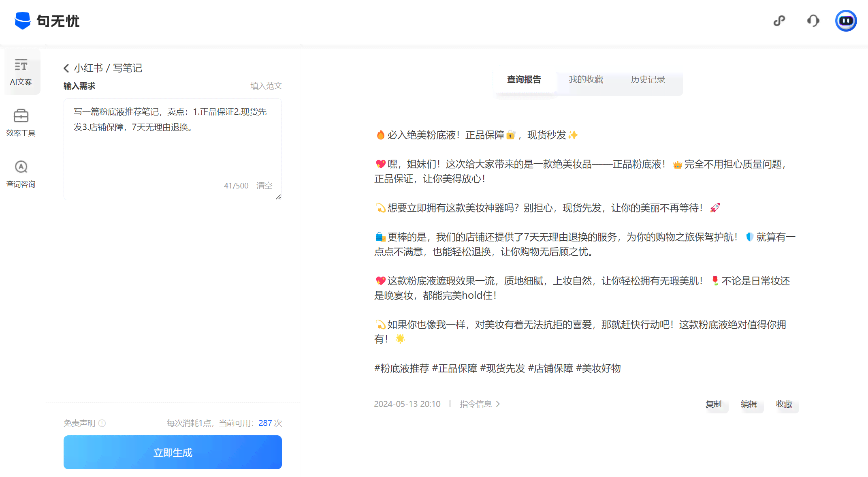Switch to 我的收藏 tab

click(x=586, y=79)
